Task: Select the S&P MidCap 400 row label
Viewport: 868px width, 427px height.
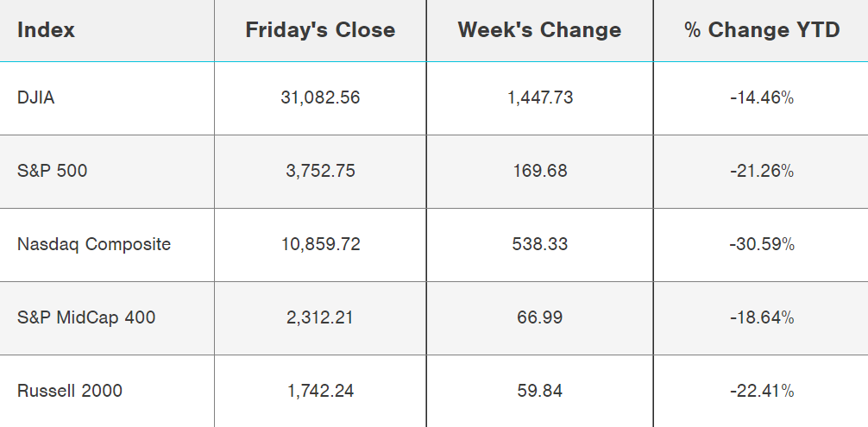Action: 86,317
